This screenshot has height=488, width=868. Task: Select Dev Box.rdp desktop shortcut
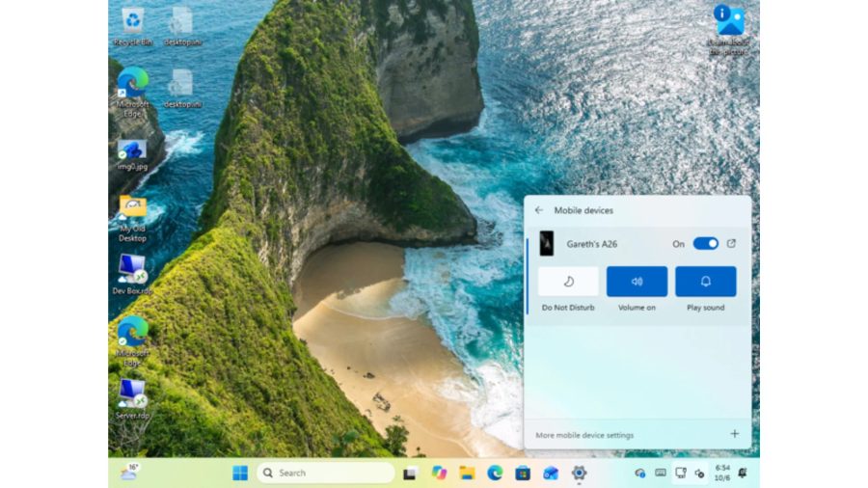pyautogui.click(x=132, y=275)
